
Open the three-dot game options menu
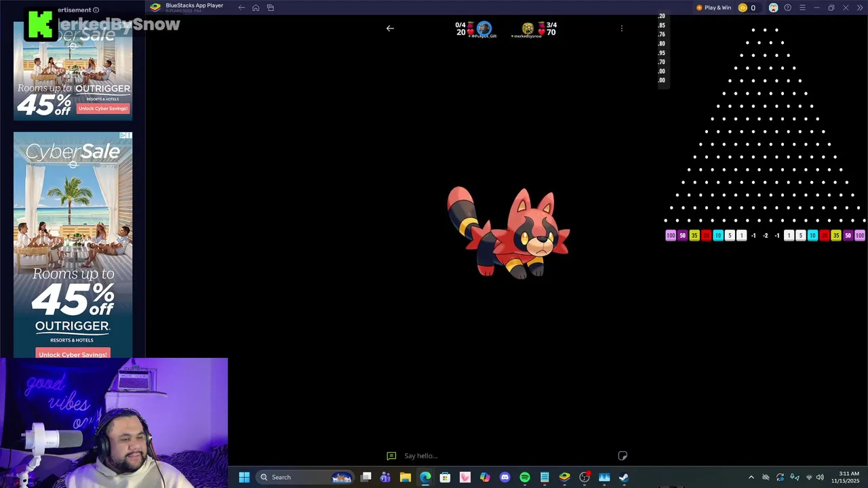[621, 28]
